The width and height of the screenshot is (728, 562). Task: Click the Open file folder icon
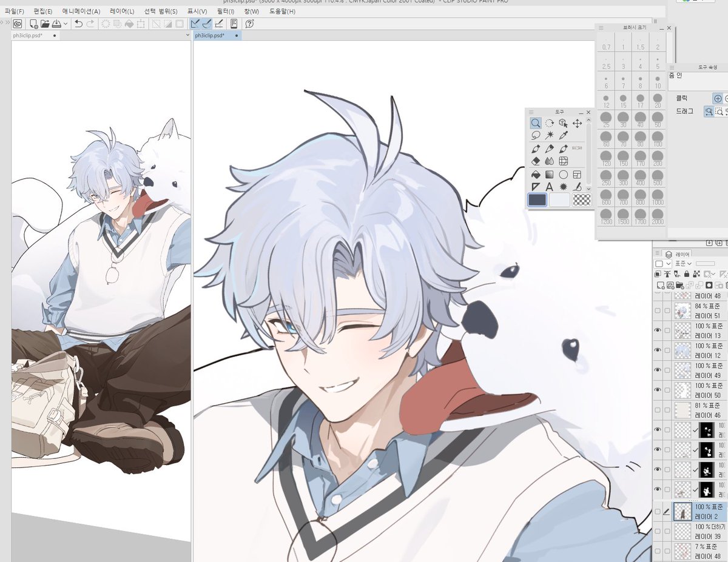(x=45, y=24)
